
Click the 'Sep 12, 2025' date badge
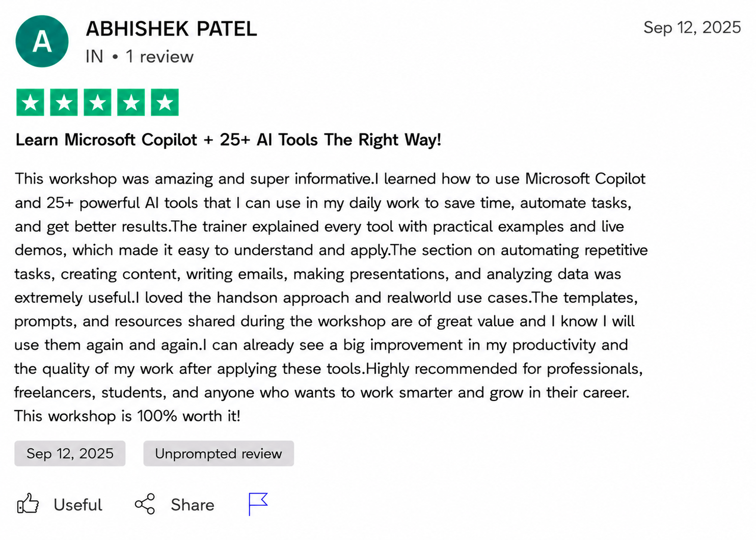point(70,453)
